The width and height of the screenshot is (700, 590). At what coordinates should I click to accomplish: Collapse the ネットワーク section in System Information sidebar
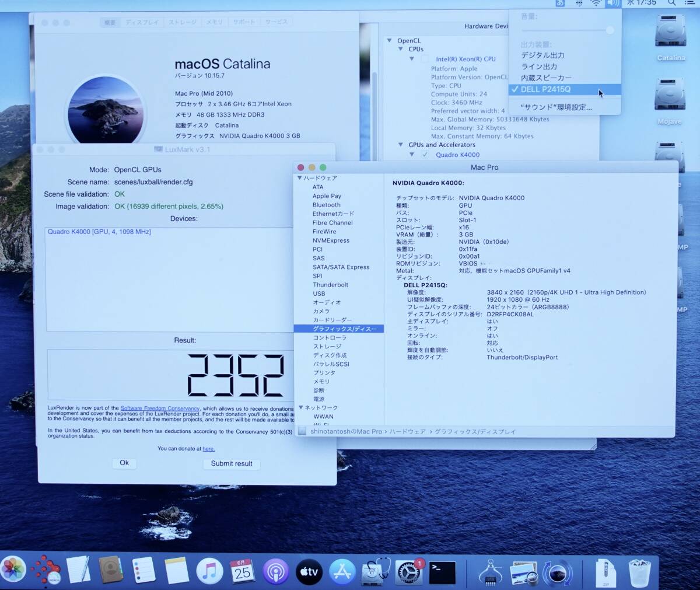(x=302, y=407)
